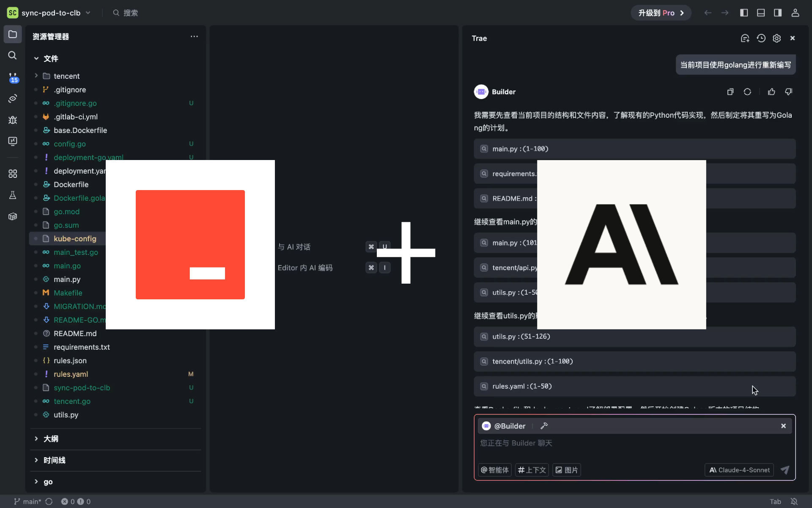Image resolution: width=812 pixels, height=508 pixels.
Task: Toggle the secondary side bar layout icon
Action: [x=778, y=13]
